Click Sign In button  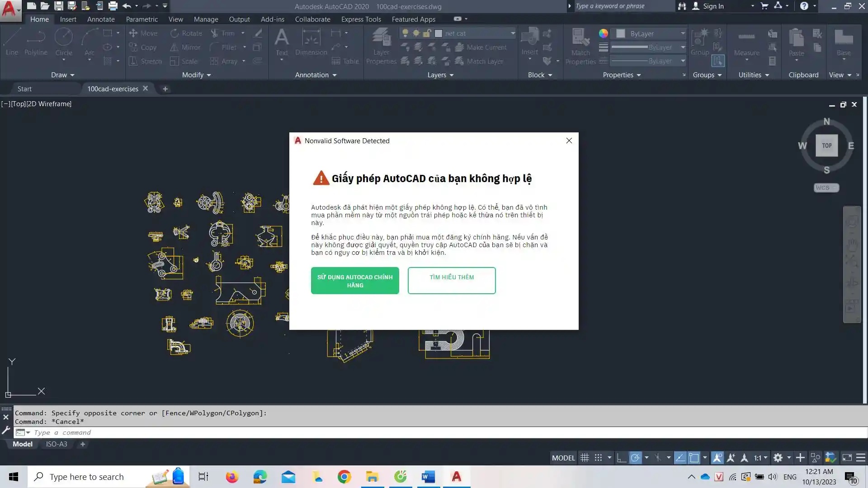[708, 6]
